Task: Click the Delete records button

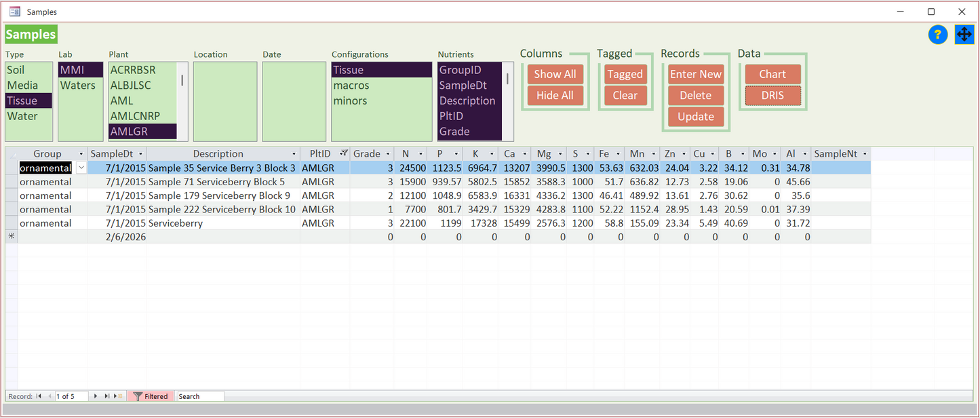Action: click(x=696, y=96)
